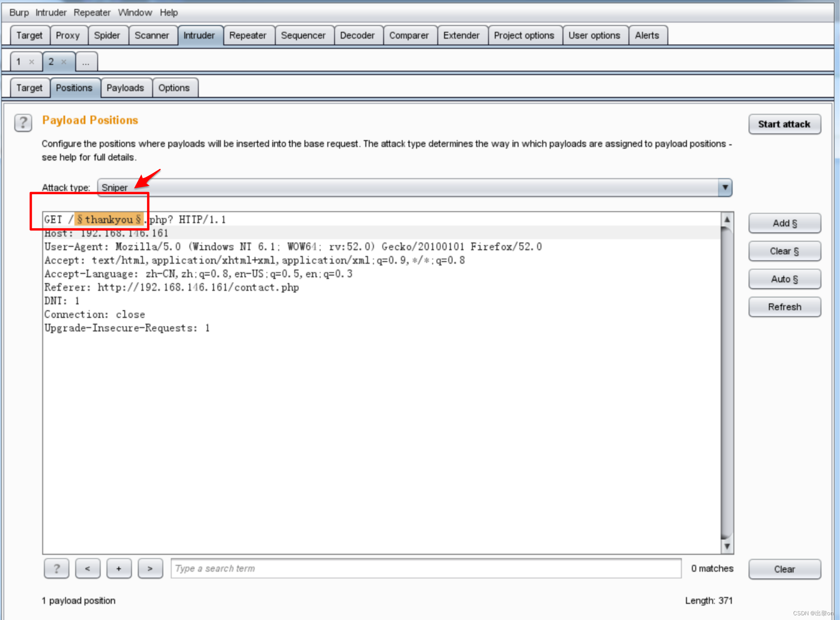The width and height of the screenshot is (840, 620).
Task: Close Intruder attack tab 1
Action: tap(31, 62)
